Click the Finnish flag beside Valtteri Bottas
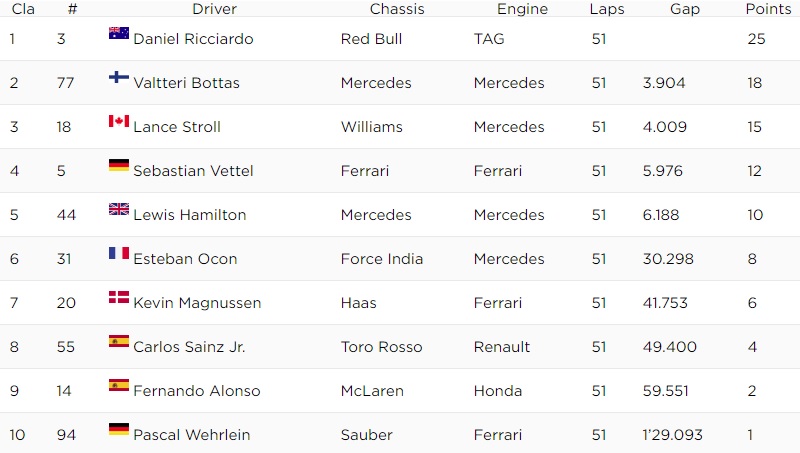 click(x=119, y=78)
